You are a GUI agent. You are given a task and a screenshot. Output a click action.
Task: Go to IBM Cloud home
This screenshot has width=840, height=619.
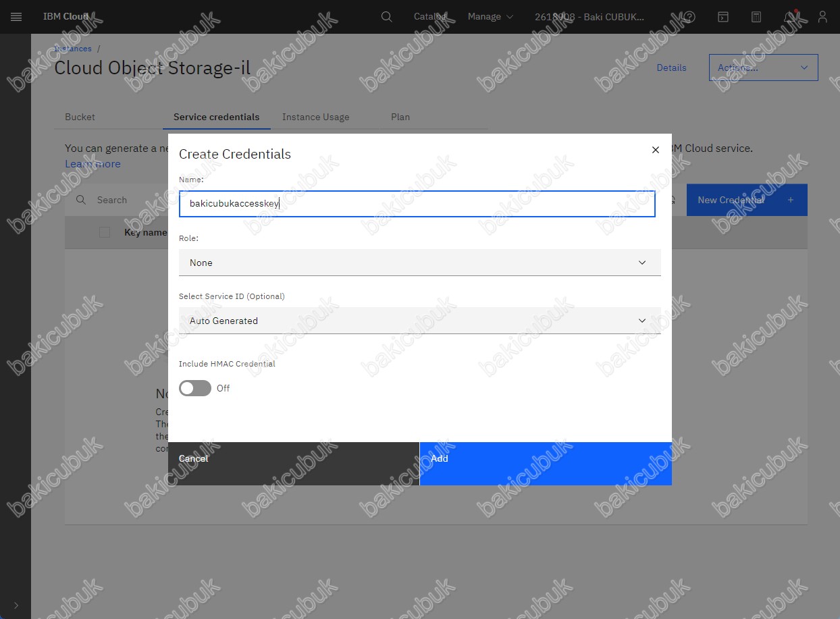click(x=65, y=17)
